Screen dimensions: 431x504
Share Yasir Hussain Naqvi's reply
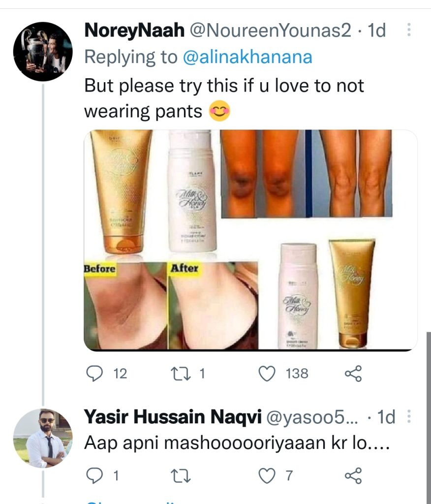point(353,475)
